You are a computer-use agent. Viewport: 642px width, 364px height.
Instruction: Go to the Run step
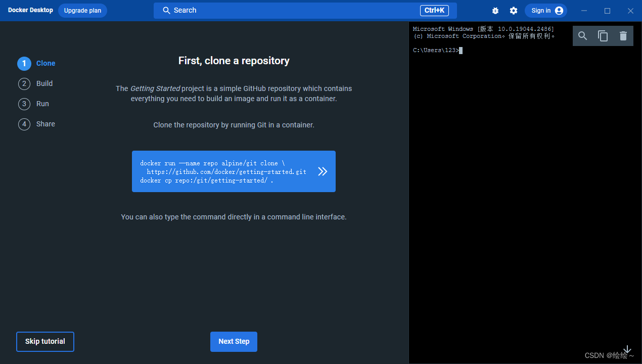point(42,104)
